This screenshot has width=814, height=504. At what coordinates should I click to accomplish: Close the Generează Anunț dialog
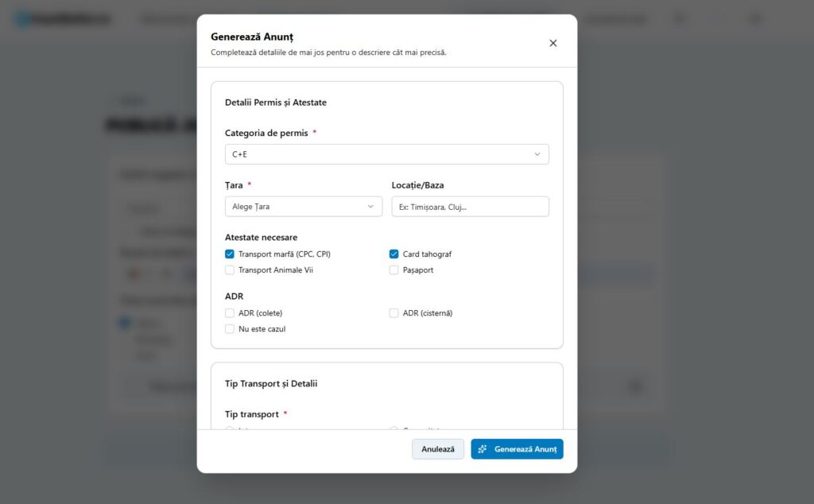click(x=553, y=43)
